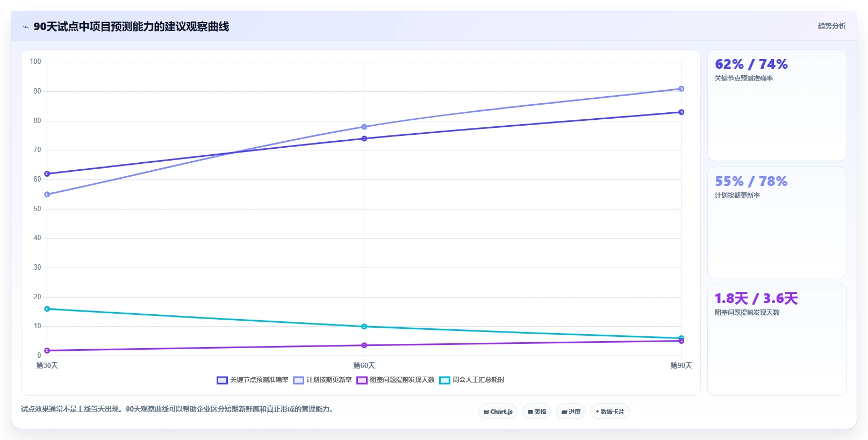Select the 表格 chip
The height and width of the screenshot is (440, 868).
click(x=537, y=412)
